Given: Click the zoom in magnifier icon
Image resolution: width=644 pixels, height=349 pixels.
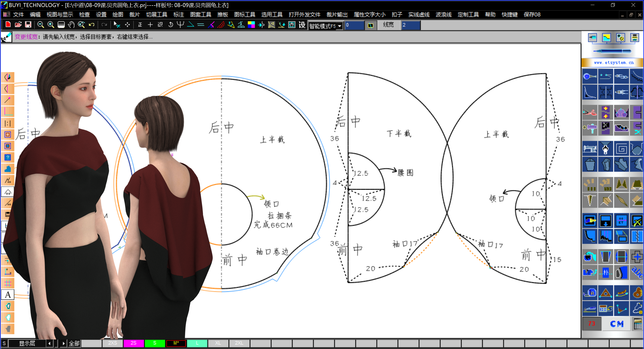Looking at the screenshot, I should click(x=51, y=25).
